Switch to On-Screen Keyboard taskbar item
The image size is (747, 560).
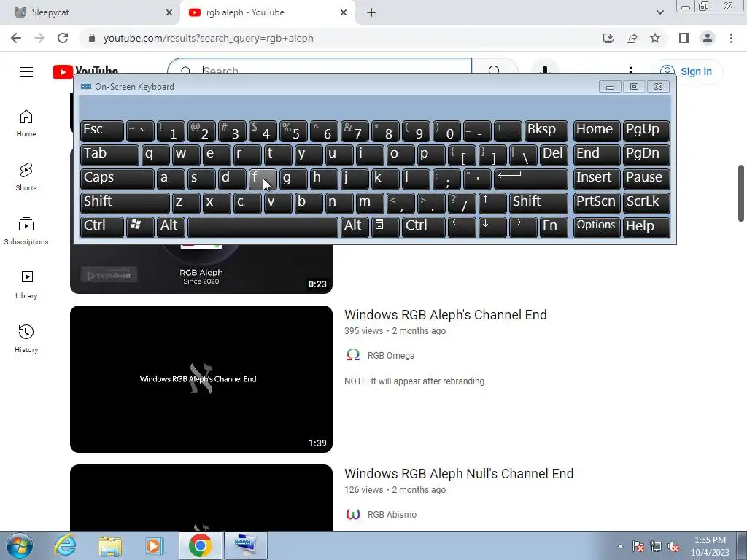(246, 545)
